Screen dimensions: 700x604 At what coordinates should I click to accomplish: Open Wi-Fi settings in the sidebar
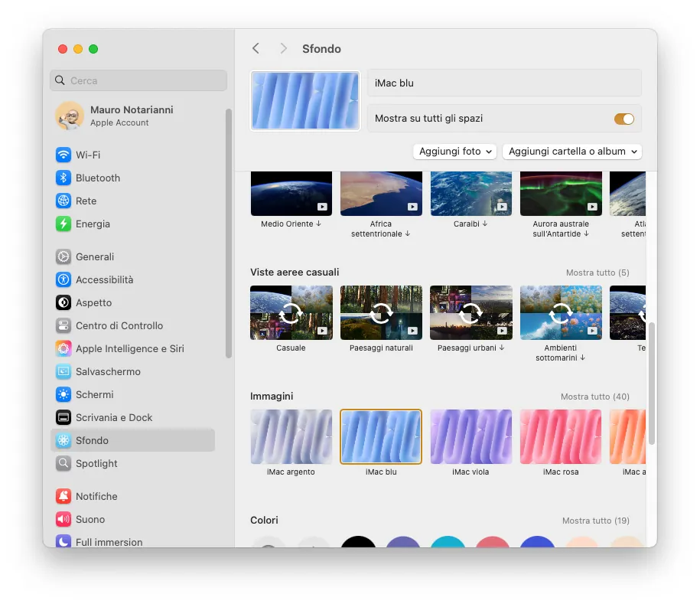tap(85, 155)
